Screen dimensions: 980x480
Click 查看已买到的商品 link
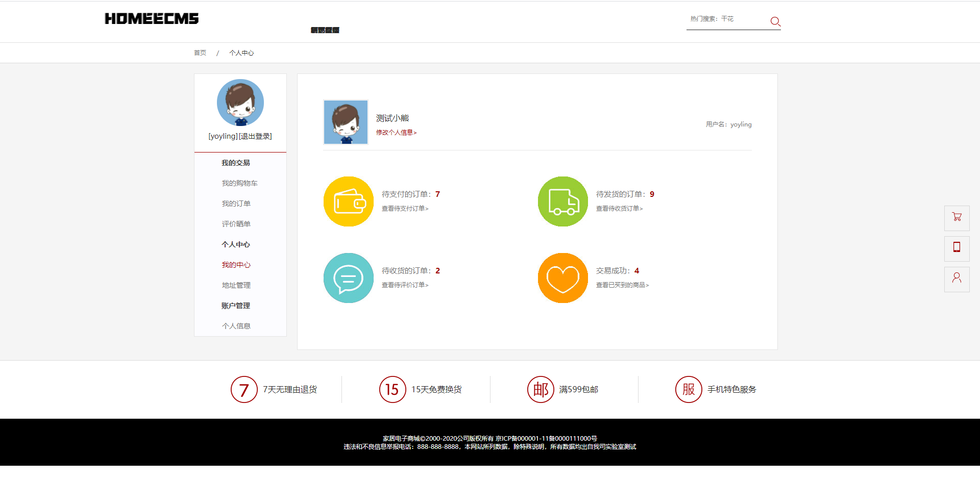pyautogui.click(x=622, y=285)
